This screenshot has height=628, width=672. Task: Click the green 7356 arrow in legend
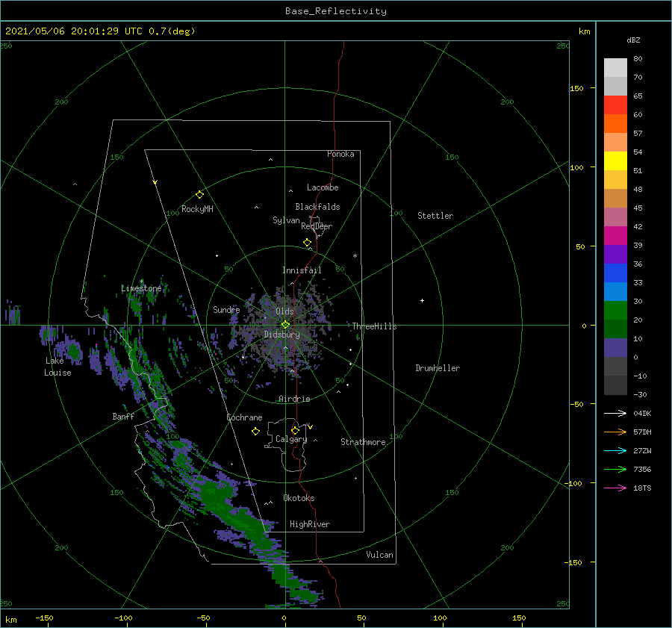(615, 470)
